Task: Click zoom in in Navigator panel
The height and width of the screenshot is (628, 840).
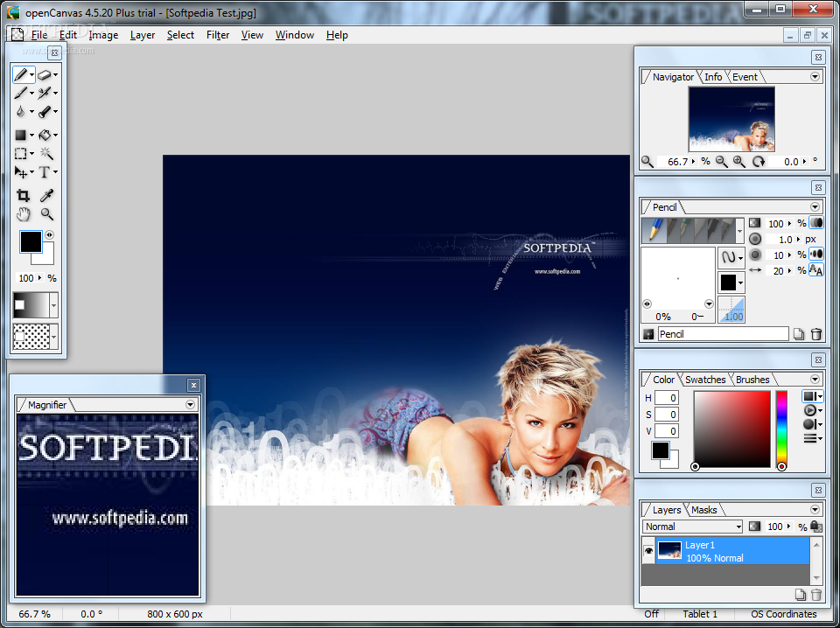Action: tap(739, 162)
